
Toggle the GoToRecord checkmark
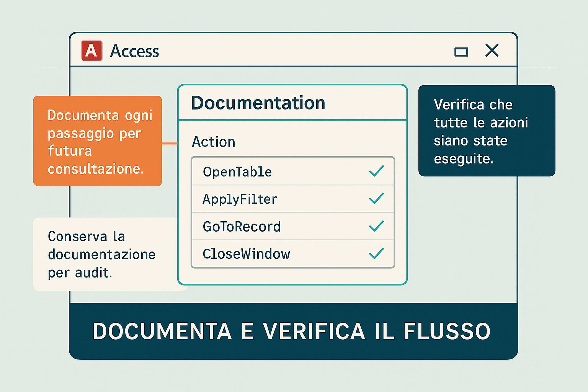(376, 226)
